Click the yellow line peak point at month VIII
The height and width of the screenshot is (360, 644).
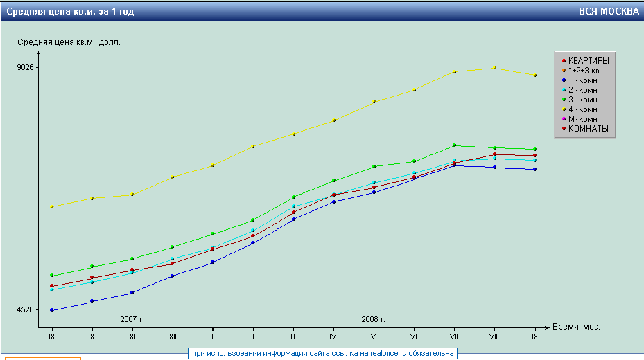pos(494,68)
